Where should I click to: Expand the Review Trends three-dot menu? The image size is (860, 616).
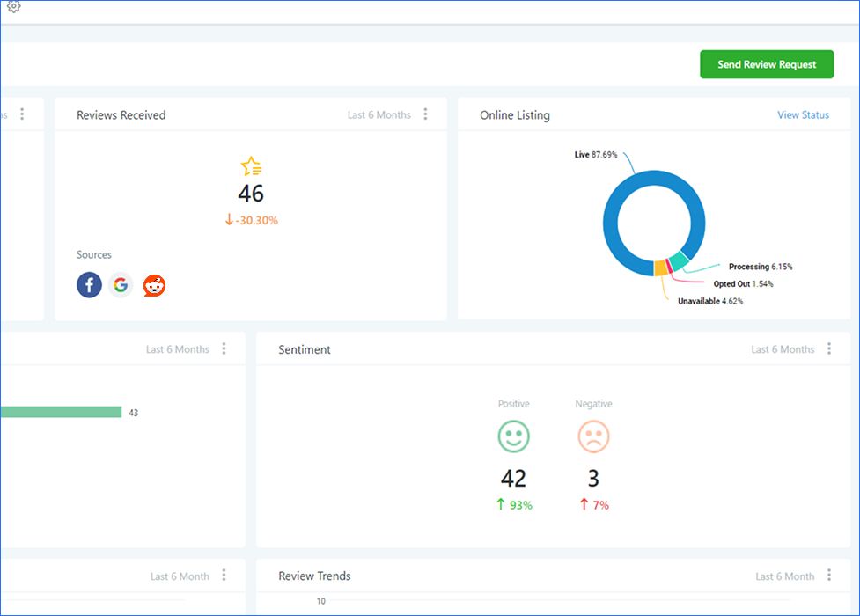click(x=829, y=576)
